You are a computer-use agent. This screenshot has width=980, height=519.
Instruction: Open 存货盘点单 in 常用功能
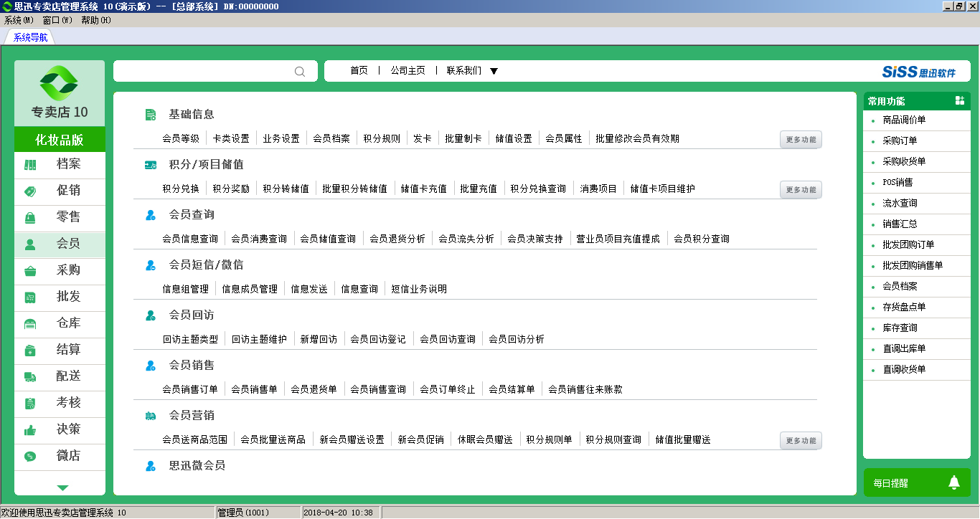pyautogui.click(x=904, y=308)
